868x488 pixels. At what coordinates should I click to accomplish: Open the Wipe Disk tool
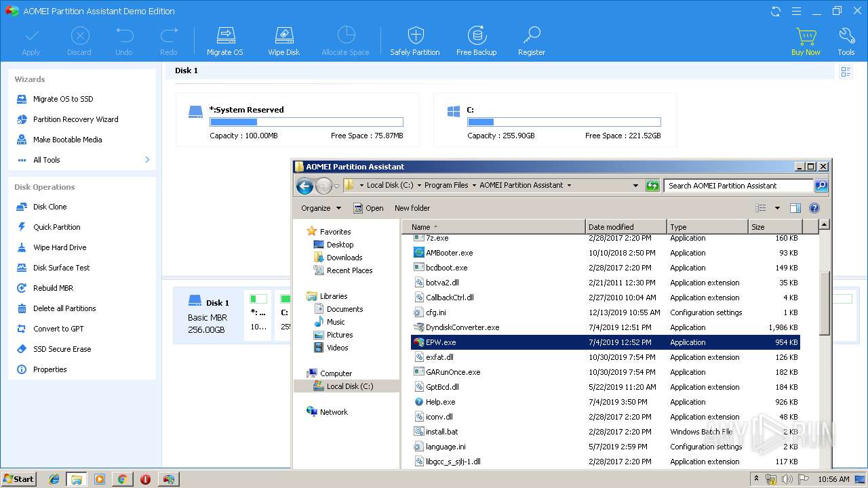(283, 41)
